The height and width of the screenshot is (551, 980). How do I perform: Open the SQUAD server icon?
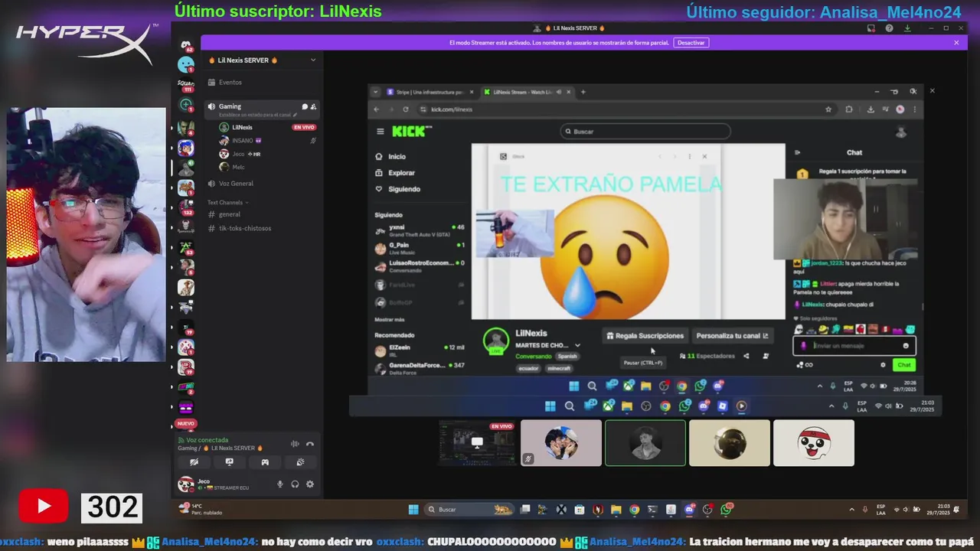click(x=186, y=85)
